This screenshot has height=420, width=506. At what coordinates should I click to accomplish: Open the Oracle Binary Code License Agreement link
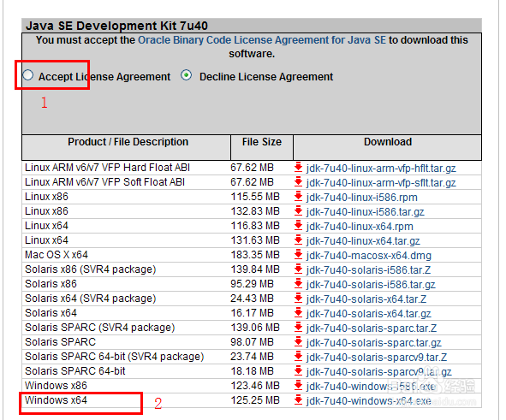click(262, 40)
